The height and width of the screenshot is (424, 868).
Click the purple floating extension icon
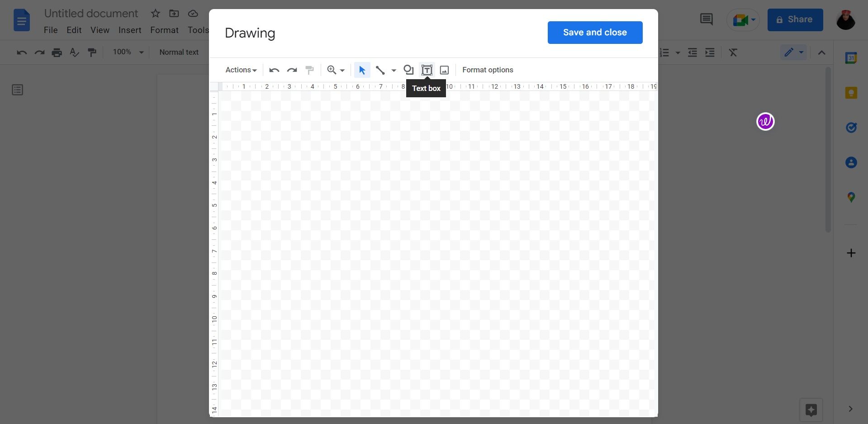coord(765,121)
